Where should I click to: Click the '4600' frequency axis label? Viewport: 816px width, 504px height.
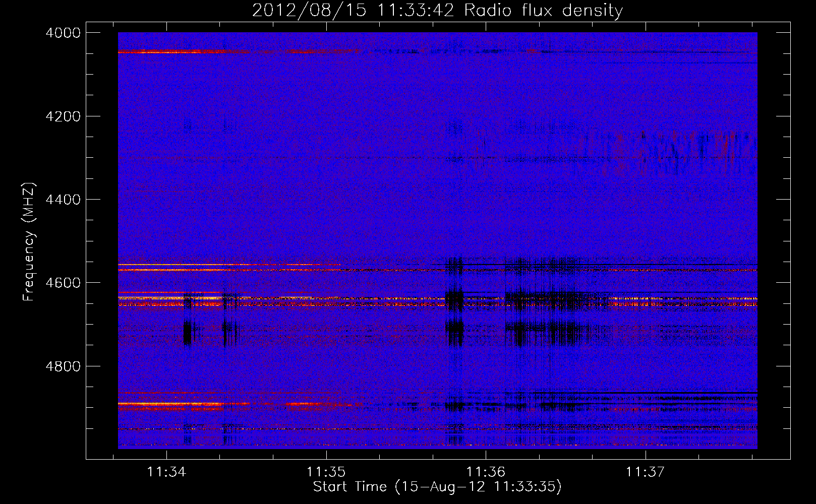(x=63, y=283)
